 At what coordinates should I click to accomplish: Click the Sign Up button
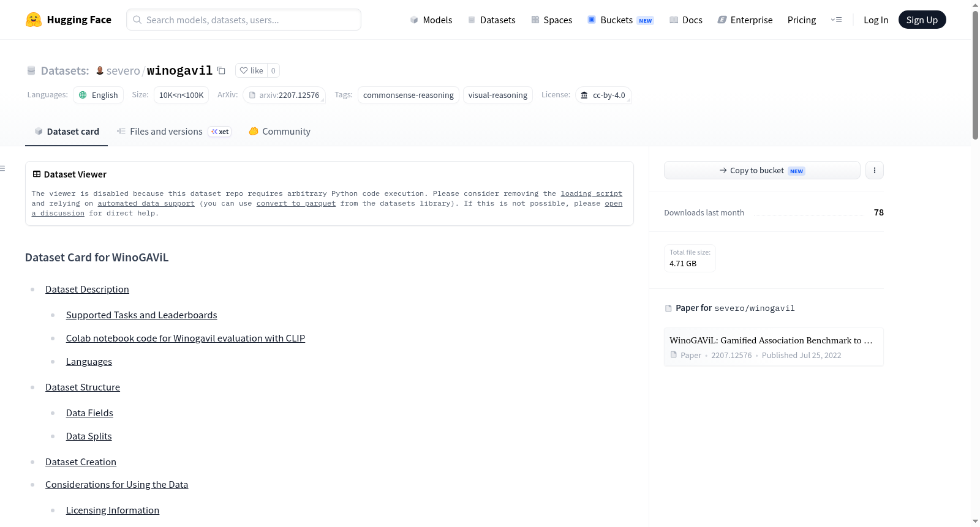click(922, 20)
